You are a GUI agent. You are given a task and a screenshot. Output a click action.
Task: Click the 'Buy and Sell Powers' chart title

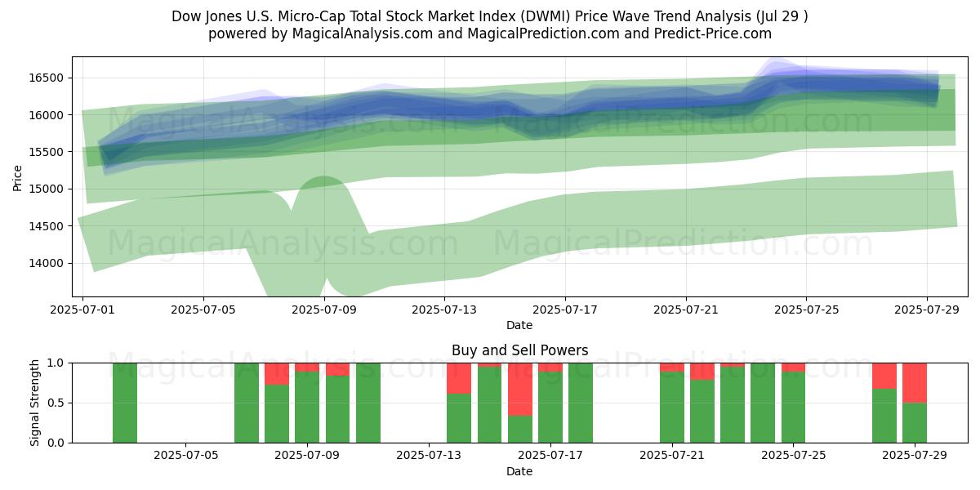[x=519, y=350]
